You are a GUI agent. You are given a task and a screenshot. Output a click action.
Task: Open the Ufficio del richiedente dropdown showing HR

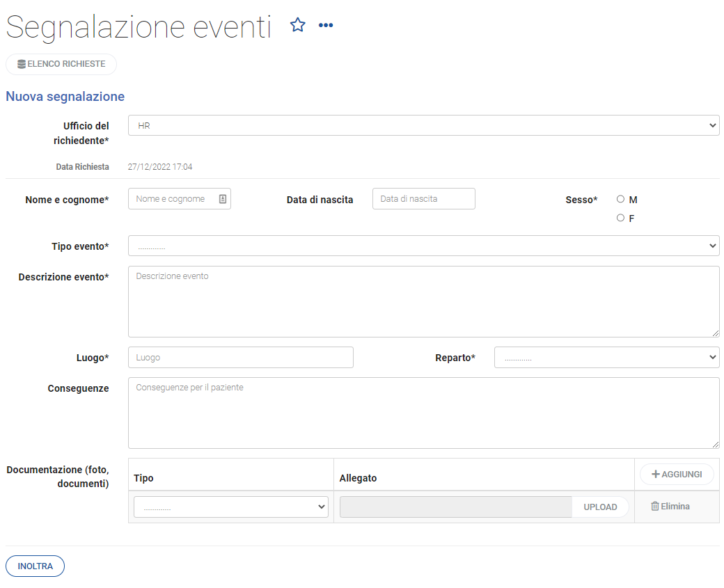pos(423,125)
